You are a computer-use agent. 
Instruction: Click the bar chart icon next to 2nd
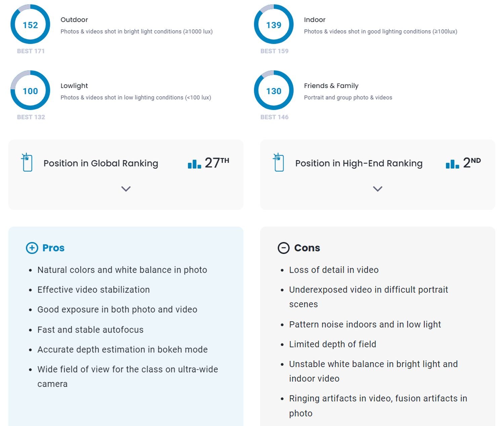(452, 164)
